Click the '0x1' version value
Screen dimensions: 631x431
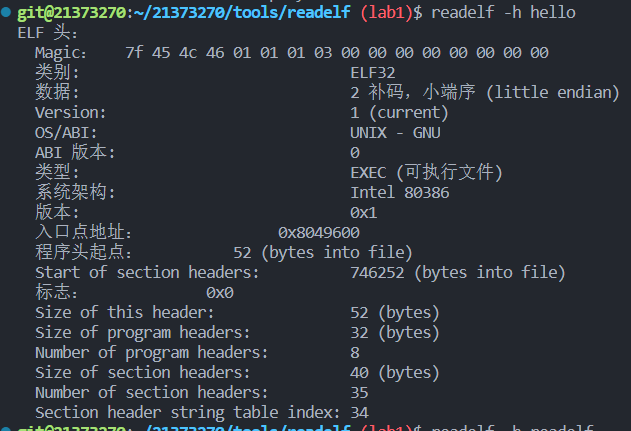pos(364,212)
